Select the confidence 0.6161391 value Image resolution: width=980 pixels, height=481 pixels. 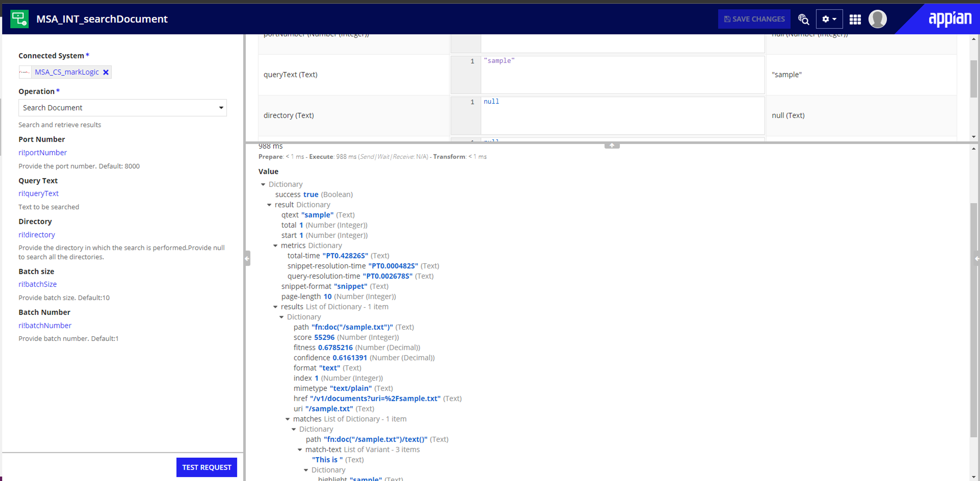pos(350,358)
